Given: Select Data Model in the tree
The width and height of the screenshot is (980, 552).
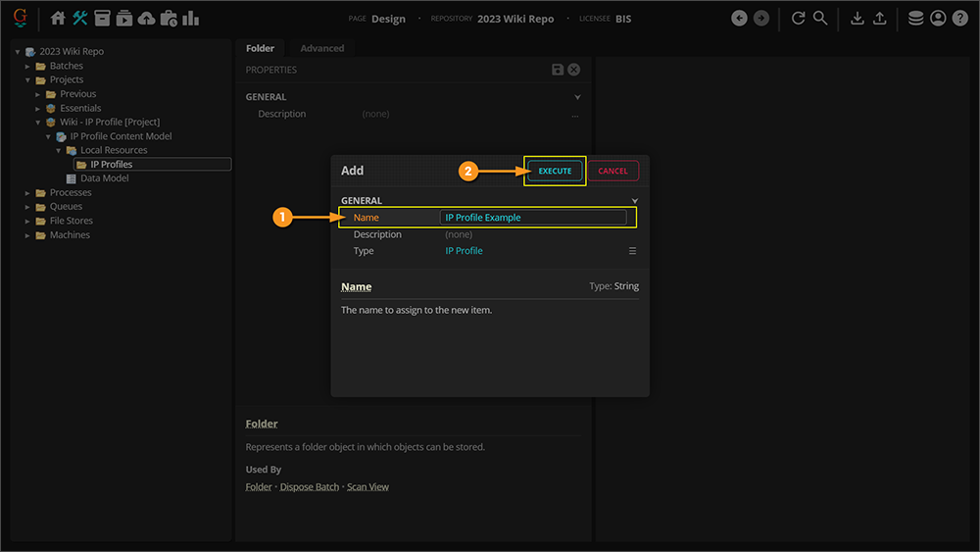Looking at the screenshot, I should click(x=104, y=178).
